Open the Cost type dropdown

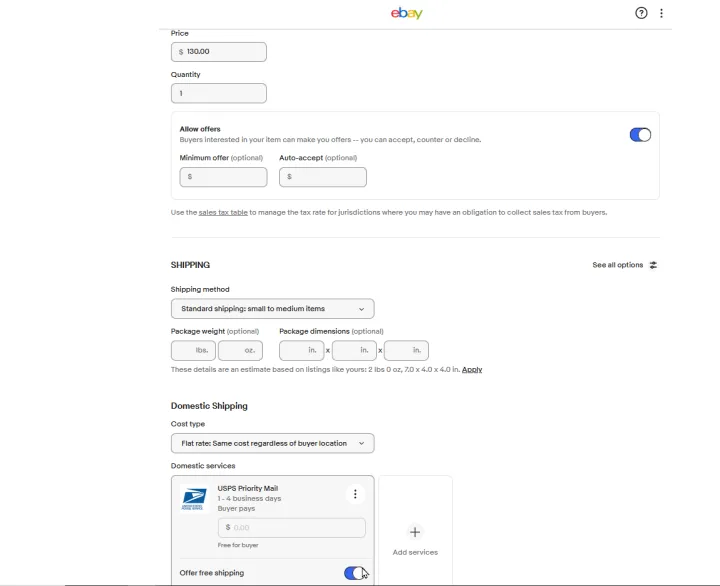pyautogui.click(x=272, y=443)
